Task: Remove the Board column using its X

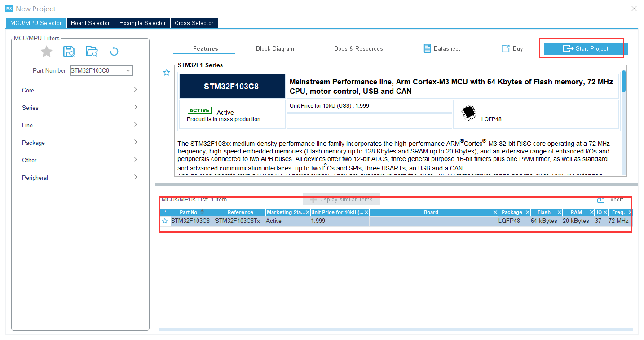Action: 495,213
